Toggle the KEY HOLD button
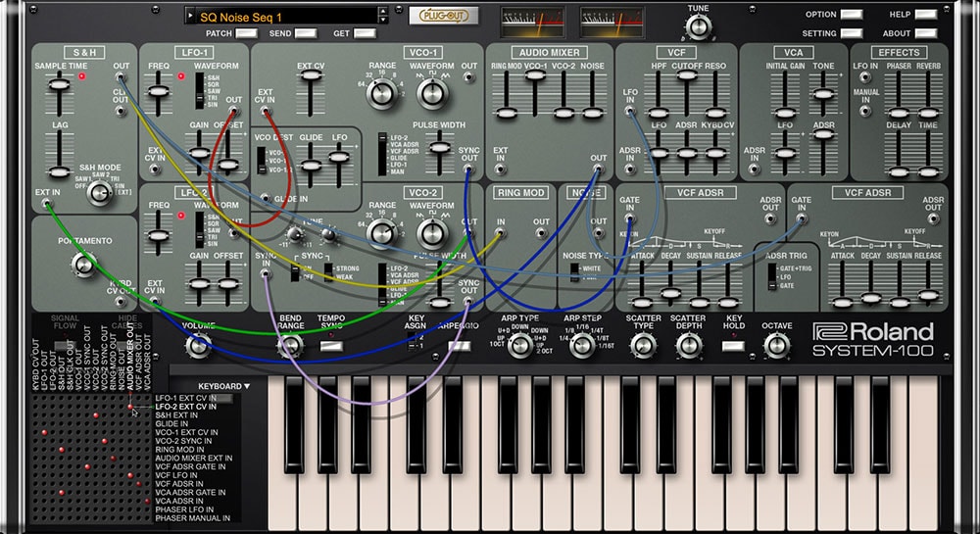The width and height of the screenshot is (980, 534). pos(734,345)
